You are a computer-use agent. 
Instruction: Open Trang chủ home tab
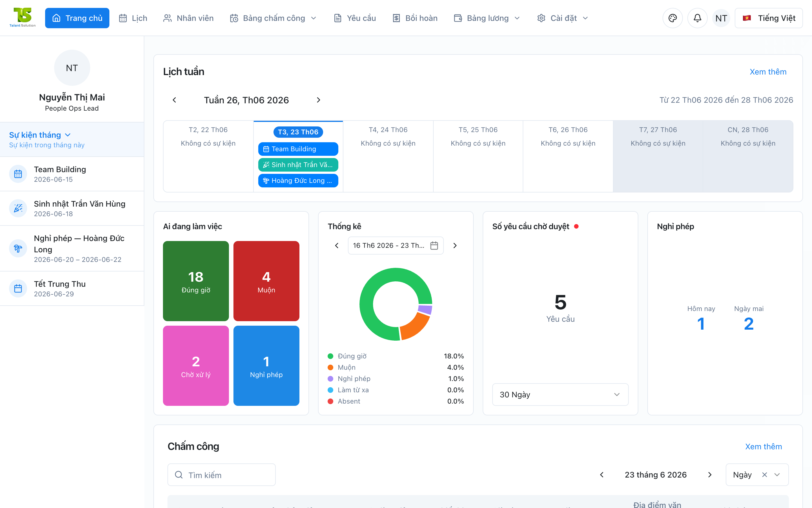(x=77, y=18)
